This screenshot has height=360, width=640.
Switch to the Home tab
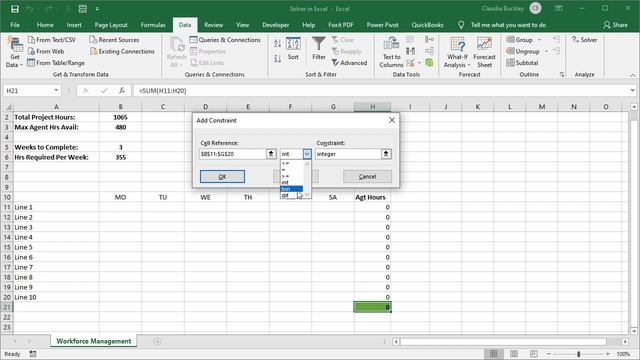pos(45,25)
